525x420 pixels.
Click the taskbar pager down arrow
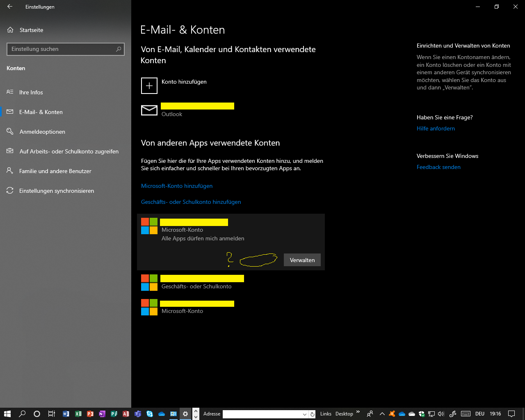click(196, 417)
